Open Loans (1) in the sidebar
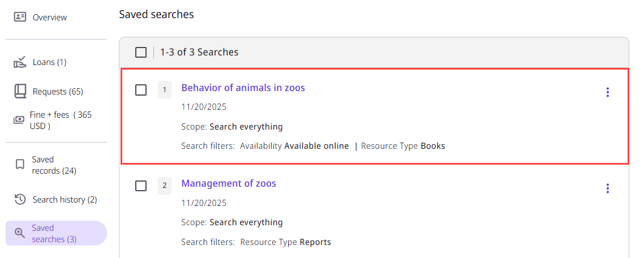The width and height of the screenshot is (644, 258). [x=50, y=62]
